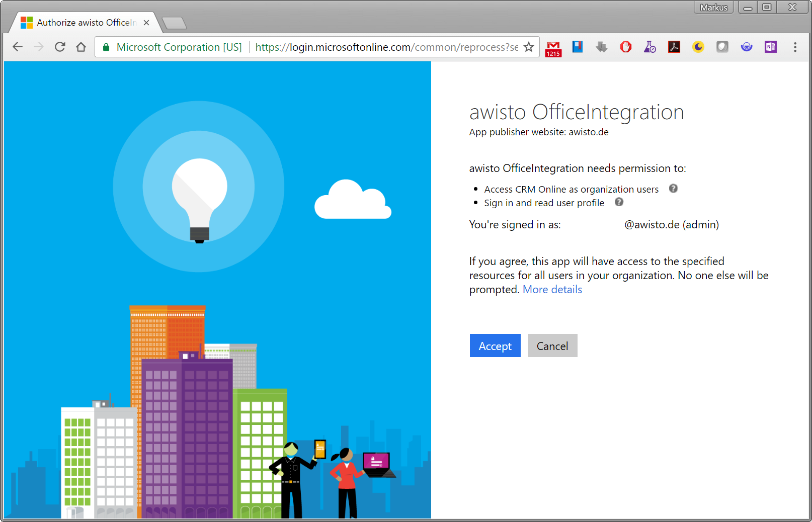Open the purple round extension icon
The image size is (812, 522).
747,47
